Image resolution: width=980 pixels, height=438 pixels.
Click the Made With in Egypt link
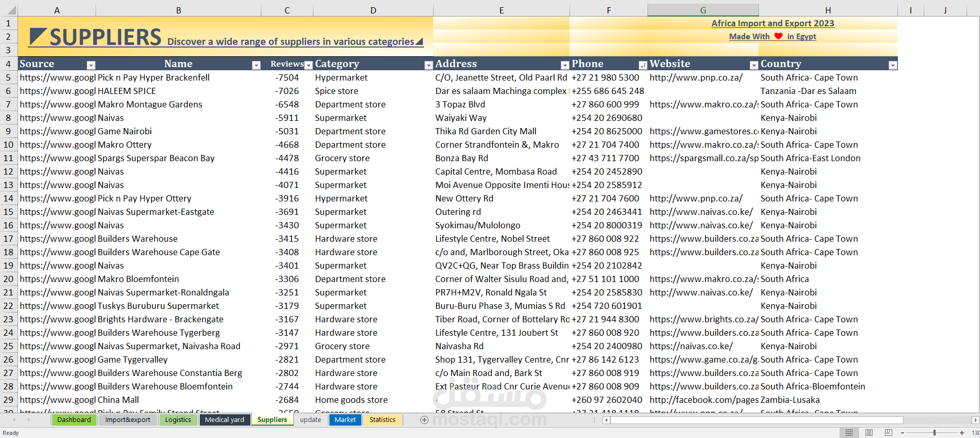[x=772, y=37]
